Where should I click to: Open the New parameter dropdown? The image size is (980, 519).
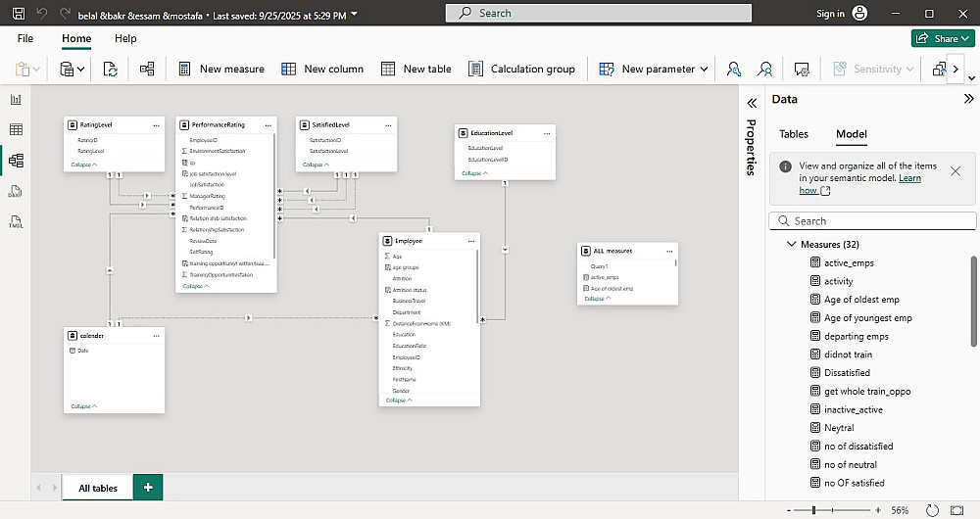coord(704,70)
